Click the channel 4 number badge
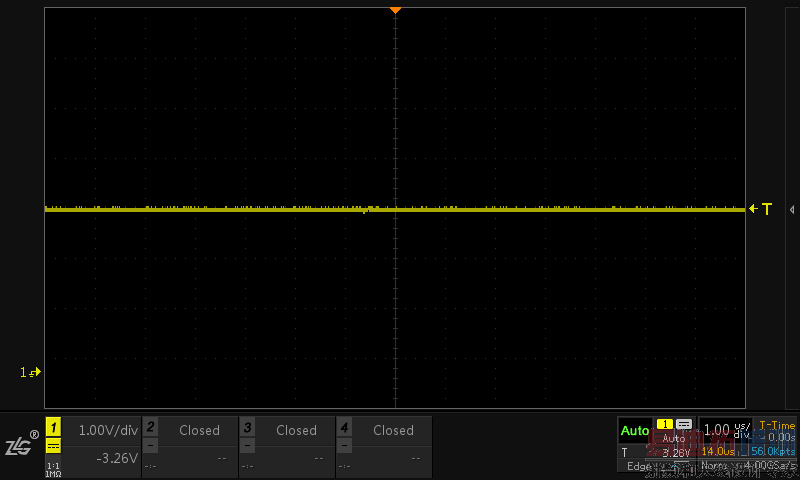This screenshot has width=800, height=480. [x=344, y=427]
